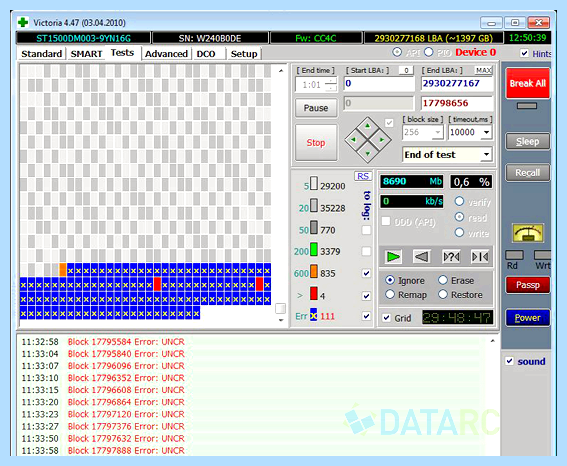Select the API access mode radio
This screenshot has height=466, width=567.
(x=397, y=52)
